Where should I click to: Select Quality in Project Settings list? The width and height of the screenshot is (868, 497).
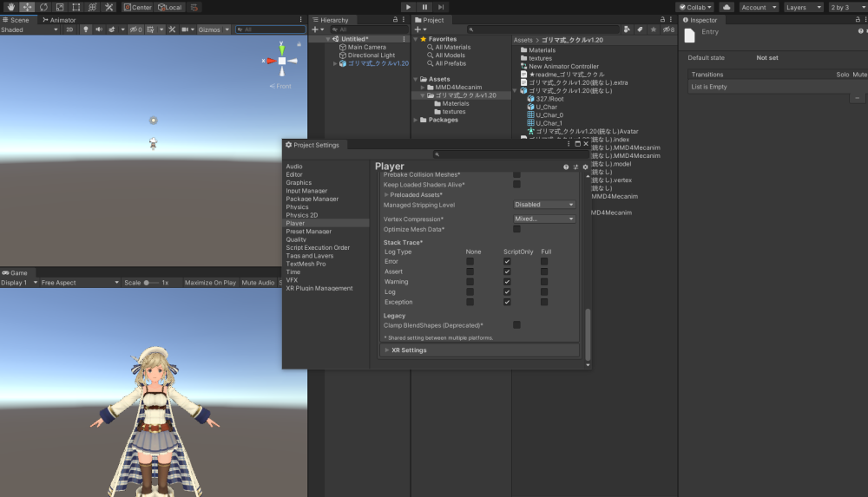pyautogui.click(x=296, y=239)
